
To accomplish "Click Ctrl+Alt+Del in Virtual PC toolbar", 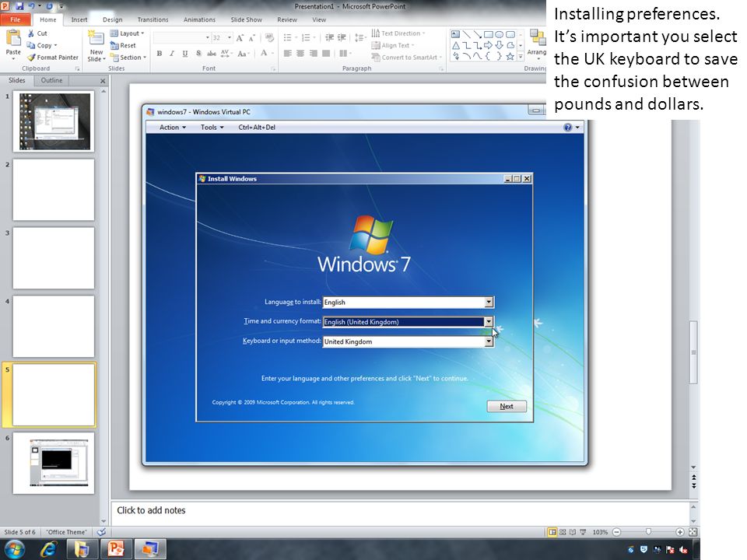I will coord(257,127).
